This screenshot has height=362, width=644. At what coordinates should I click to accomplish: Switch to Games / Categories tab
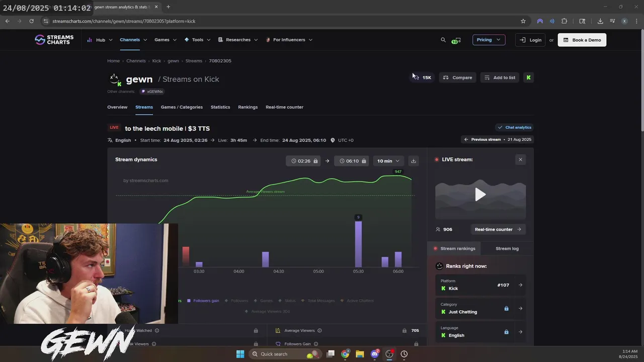pos(182,107)
